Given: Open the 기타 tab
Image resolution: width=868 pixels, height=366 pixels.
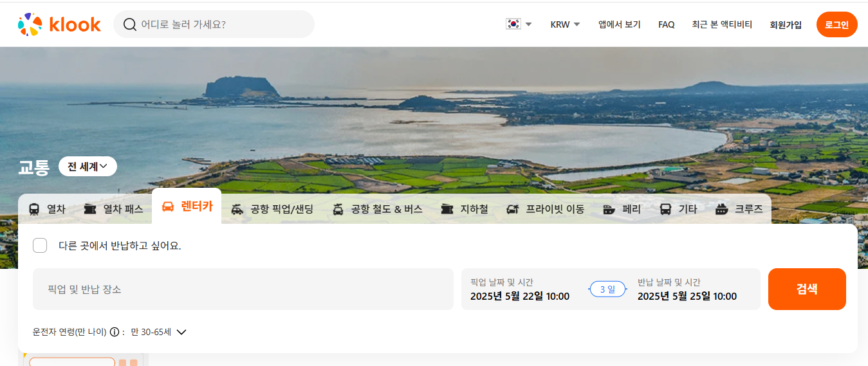Looking at the screenshot, I should pos(679,209).
